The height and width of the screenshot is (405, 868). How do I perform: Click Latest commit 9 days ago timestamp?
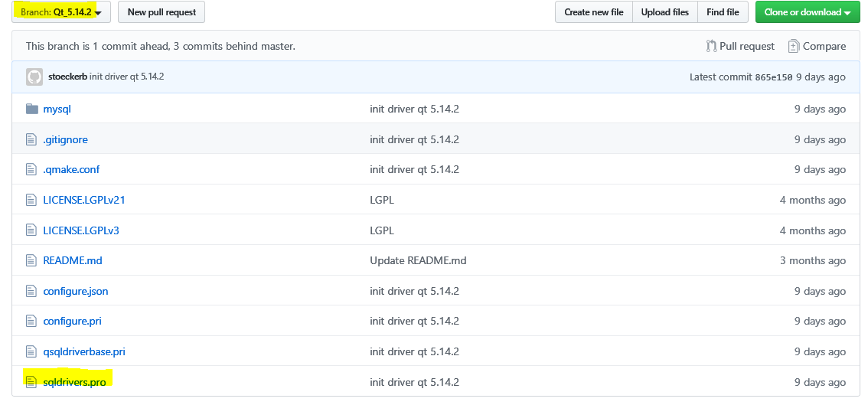(821, 77)
